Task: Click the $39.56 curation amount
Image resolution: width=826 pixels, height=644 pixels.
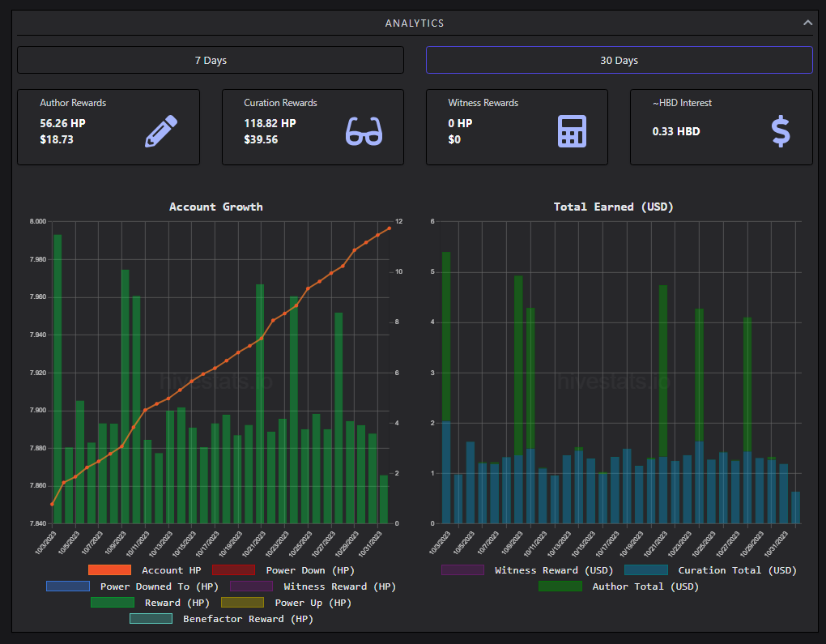Action: point(261,139)
